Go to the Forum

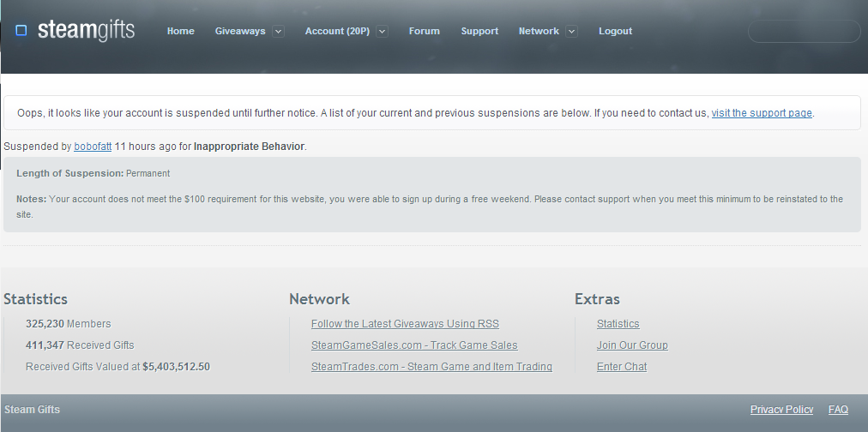424,32
